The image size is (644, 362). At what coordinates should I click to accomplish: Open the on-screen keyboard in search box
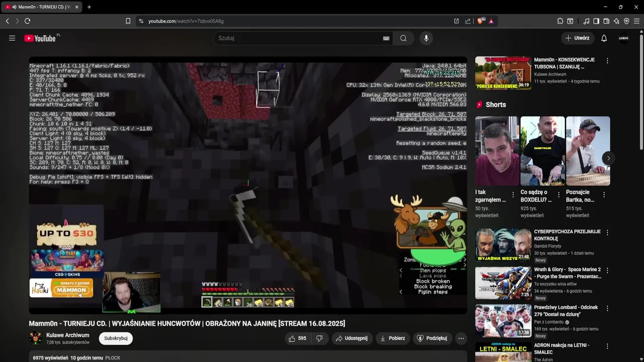click(x=386, y=38)
